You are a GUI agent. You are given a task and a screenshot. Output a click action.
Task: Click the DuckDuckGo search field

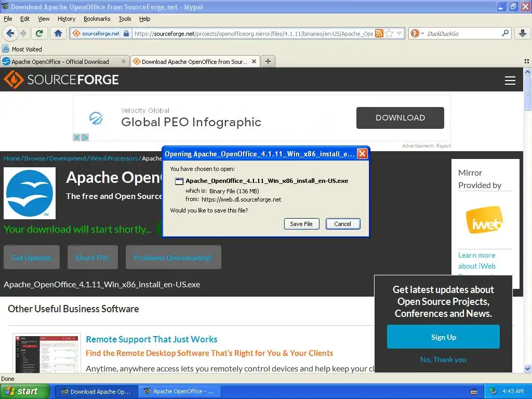tap(463, 33)
